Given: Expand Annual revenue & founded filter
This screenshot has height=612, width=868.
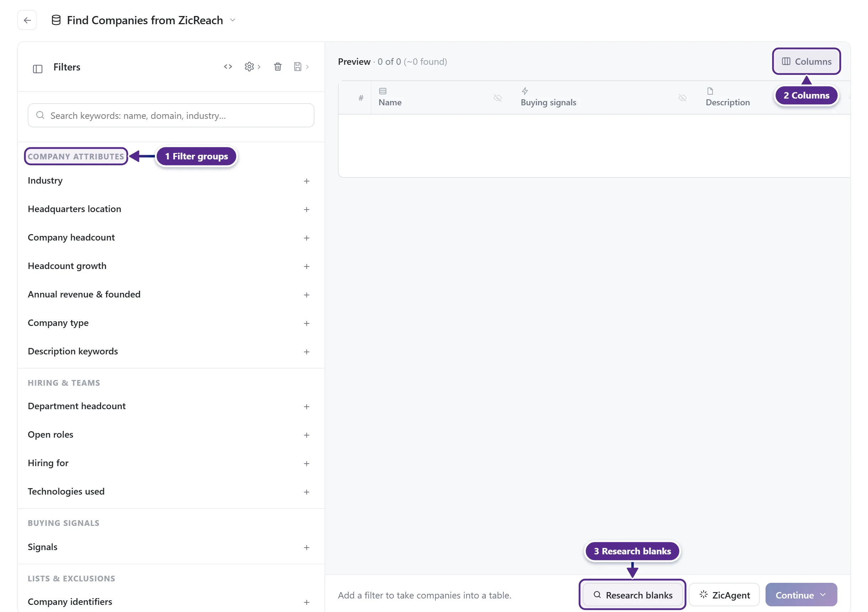Looking at the screenshot, I should click(307, 295).
